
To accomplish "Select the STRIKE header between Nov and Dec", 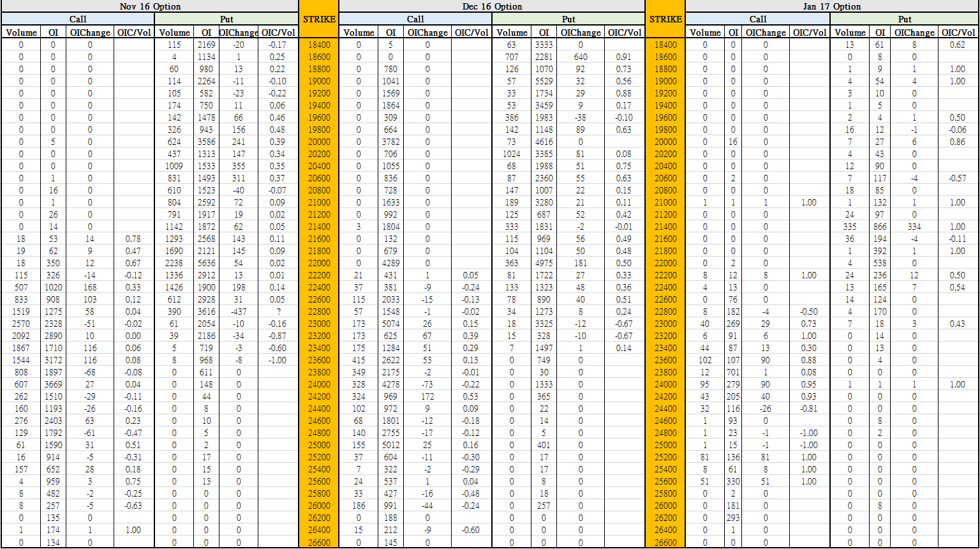I will point(318,19).
